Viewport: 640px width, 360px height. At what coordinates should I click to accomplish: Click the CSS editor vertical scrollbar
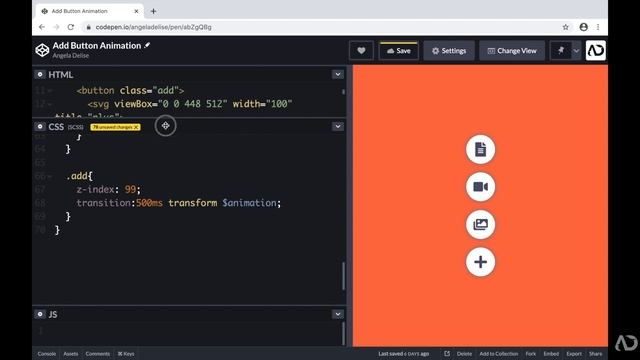click(343, 276)
